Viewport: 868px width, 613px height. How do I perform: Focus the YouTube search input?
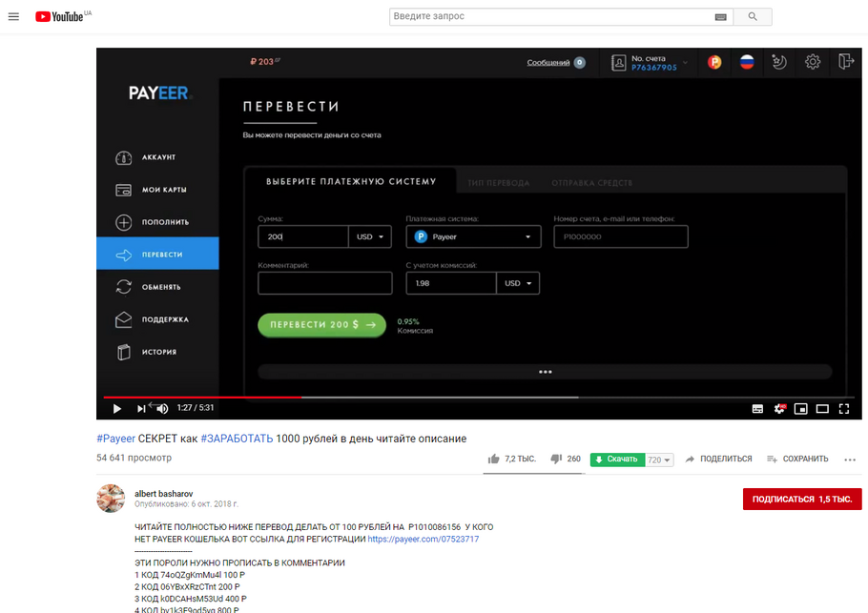click(x=550, y=16)
